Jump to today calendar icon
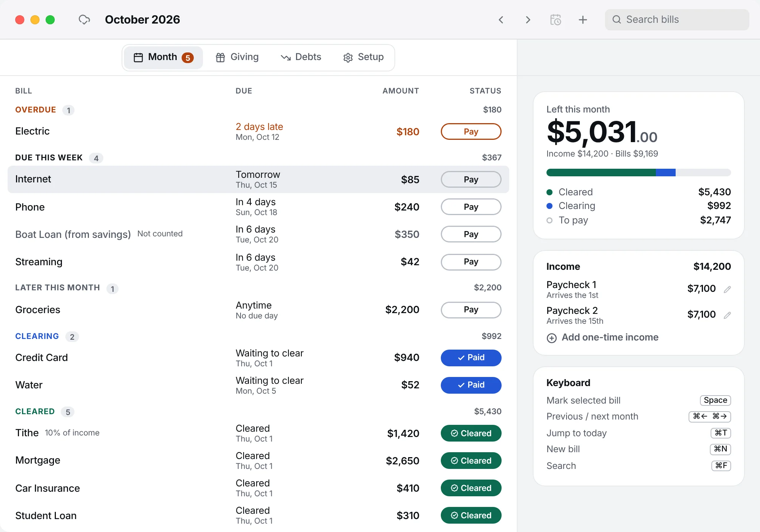 tap(556, 20)
